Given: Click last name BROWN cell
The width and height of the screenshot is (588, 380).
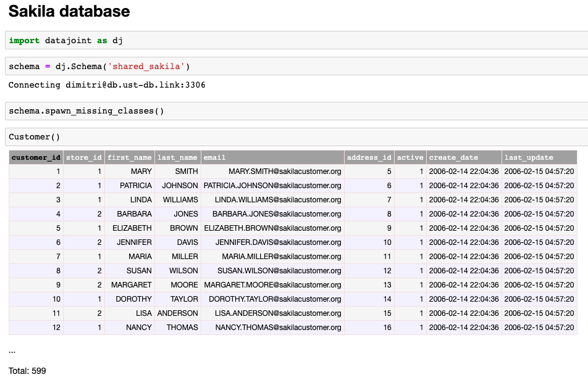Looking at the screenshot, I should click(x=177, y=228).
